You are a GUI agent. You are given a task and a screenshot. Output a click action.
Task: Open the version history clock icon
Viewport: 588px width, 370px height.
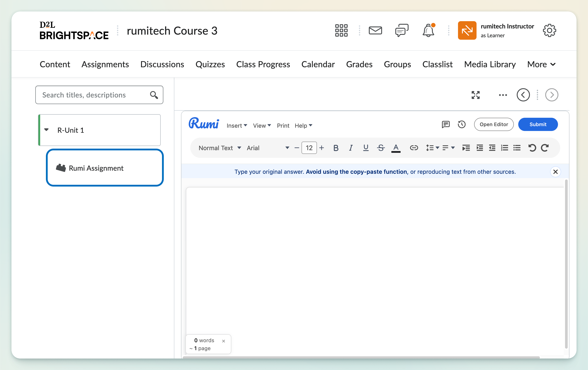click(x=462, y=124)
